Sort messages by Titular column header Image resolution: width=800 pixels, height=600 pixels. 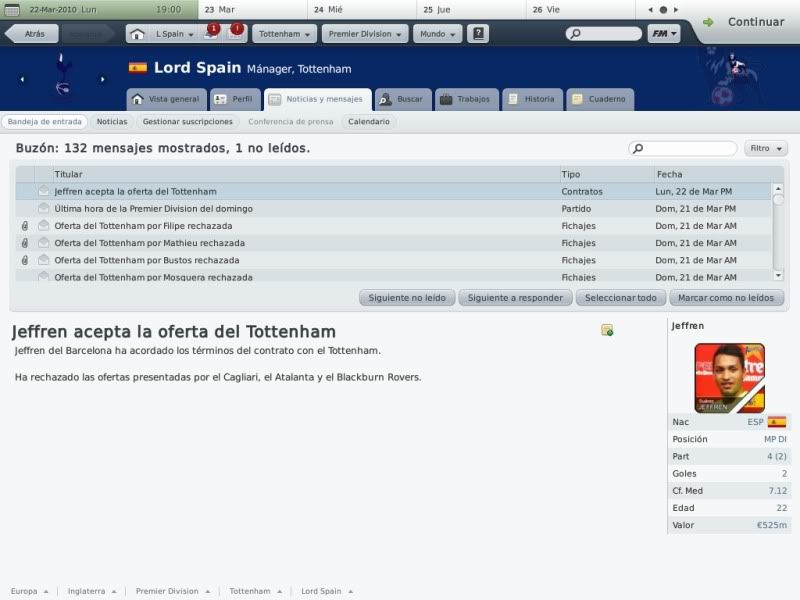pyautogui.click(x=306, y=174)
